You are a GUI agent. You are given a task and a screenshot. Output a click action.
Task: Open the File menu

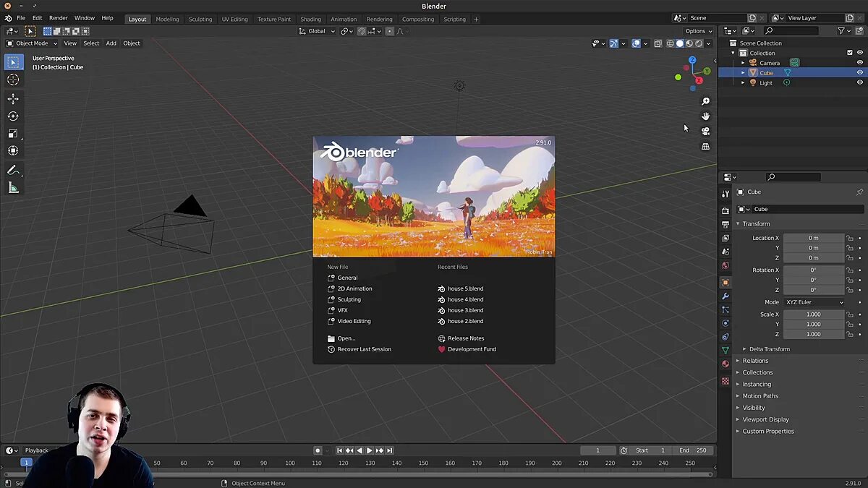(x=21, y=18)
